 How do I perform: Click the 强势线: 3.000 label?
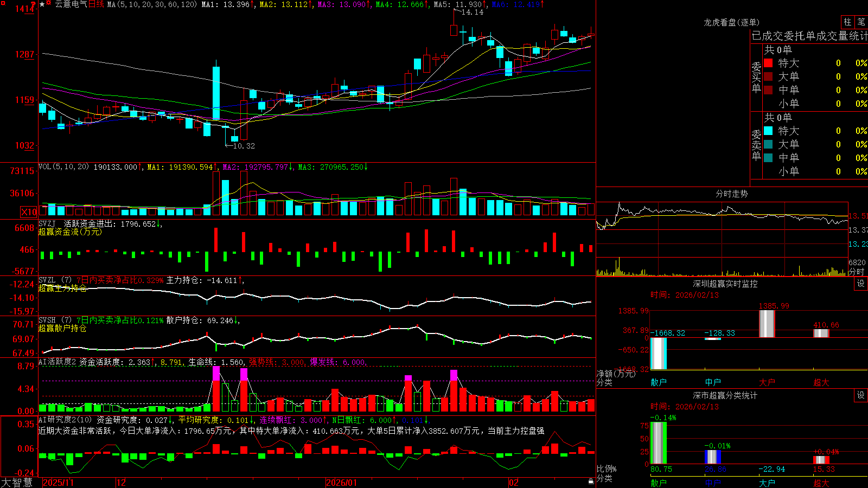277,362
